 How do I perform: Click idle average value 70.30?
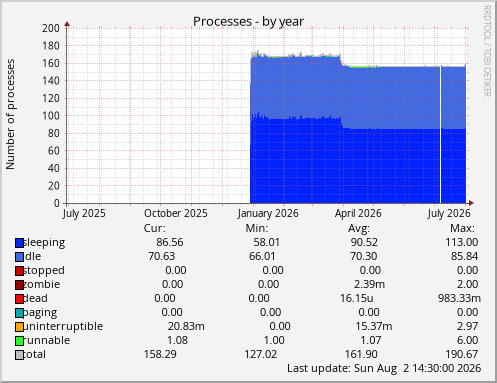click(364, 256)
